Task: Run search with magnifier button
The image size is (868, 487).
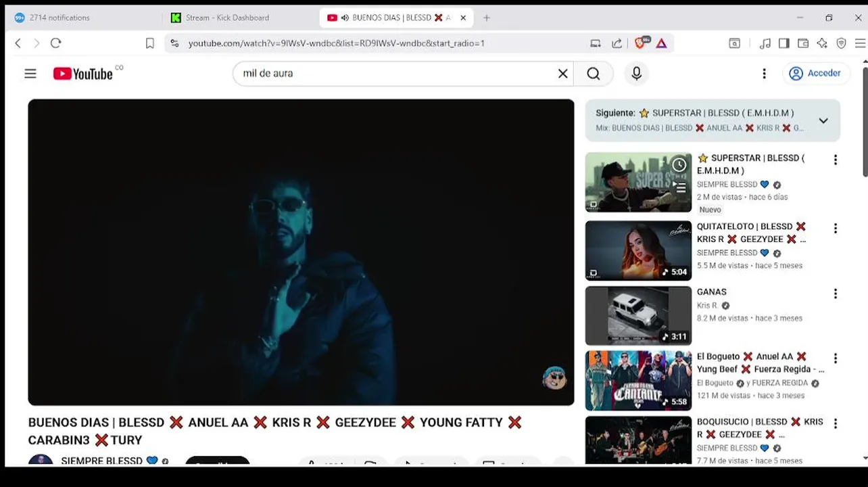Action: point(594,74)
